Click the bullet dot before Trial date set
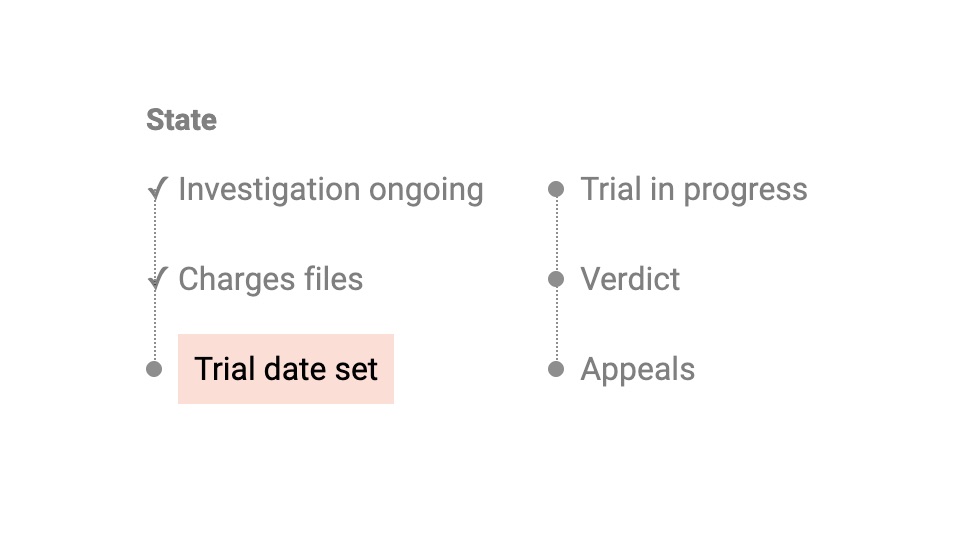 (x=154, y=369)
